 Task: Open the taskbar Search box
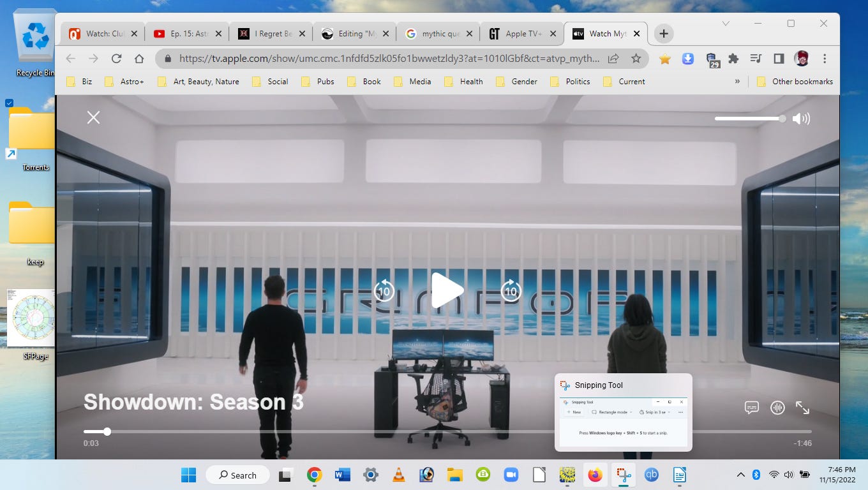point(237,475)
